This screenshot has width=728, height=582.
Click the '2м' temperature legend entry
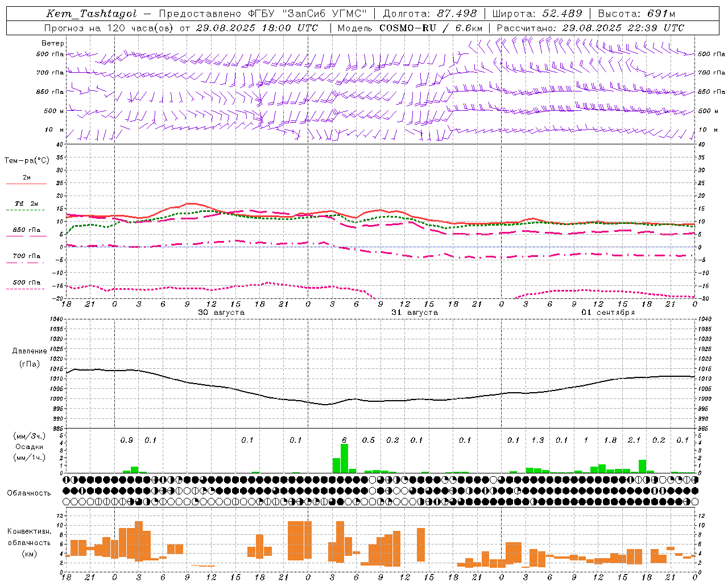[x=27, y=178]
